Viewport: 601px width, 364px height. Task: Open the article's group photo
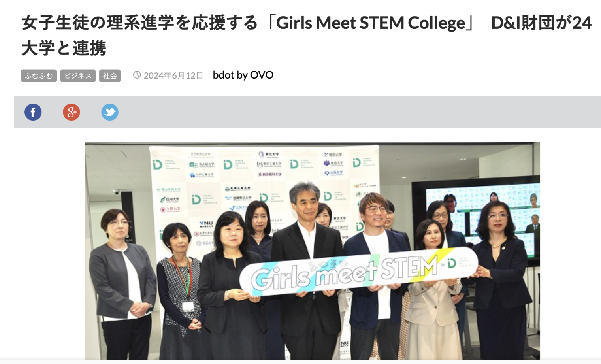click(x=313, y=251)
